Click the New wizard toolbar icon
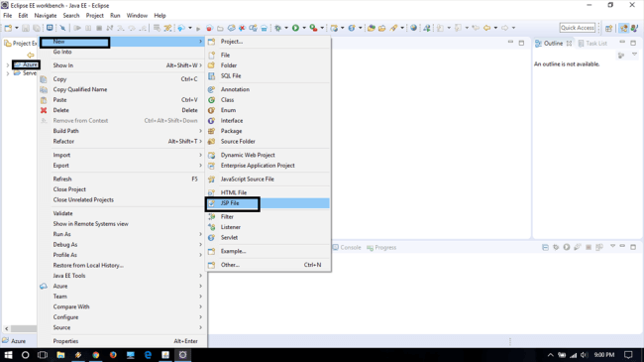Image resolution: width=644 pixels, height=362 pixels. pyautogui.click(x=8, y=28)
